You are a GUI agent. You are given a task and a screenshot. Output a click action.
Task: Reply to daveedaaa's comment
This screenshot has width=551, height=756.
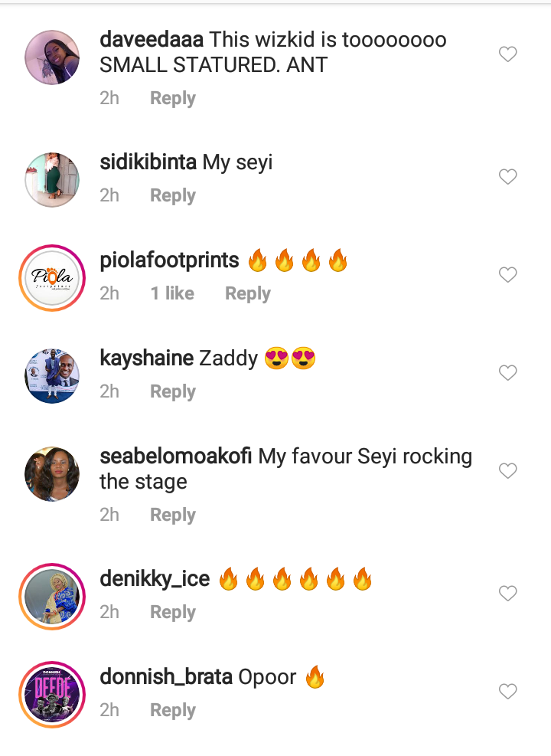pyautogui.click(x=172, y=99)
